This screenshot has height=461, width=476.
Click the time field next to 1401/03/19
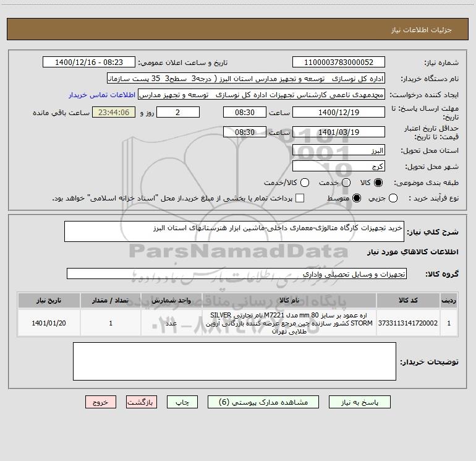(x=245, y=132)
